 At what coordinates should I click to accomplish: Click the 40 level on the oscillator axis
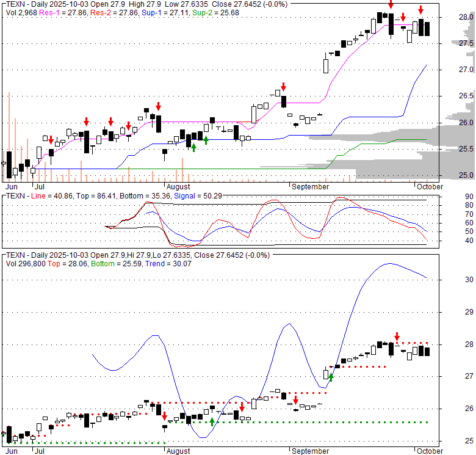(469, 241)
